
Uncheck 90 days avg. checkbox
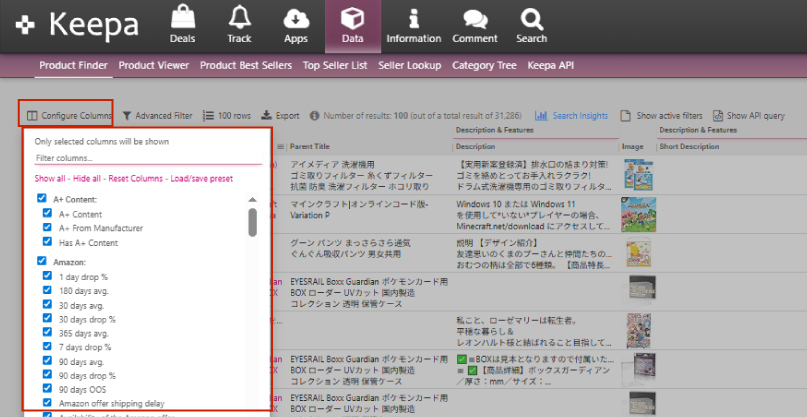[x=47, y=360]
